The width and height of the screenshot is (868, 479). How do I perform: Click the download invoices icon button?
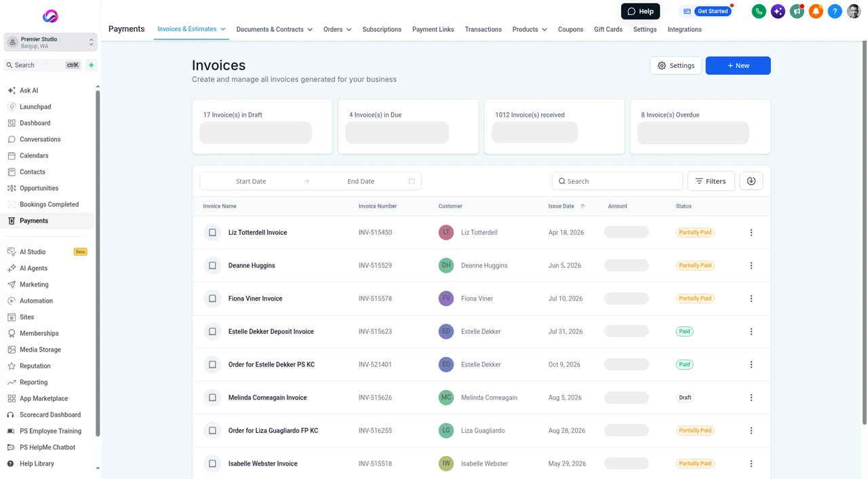751,181
